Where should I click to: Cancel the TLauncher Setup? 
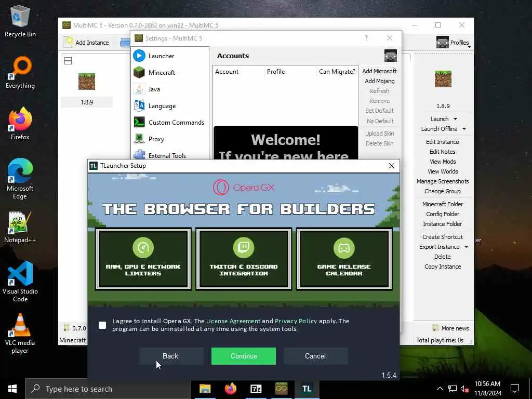(x=315, y=356)
